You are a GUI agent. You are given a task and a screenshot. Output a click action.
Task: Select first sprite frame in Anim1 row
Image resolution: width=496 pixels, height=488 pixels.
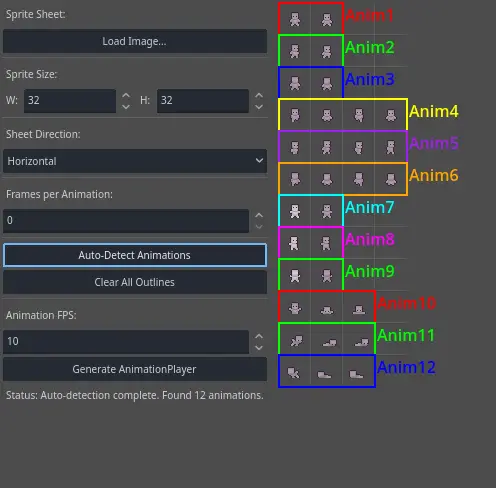coord(295,19)
